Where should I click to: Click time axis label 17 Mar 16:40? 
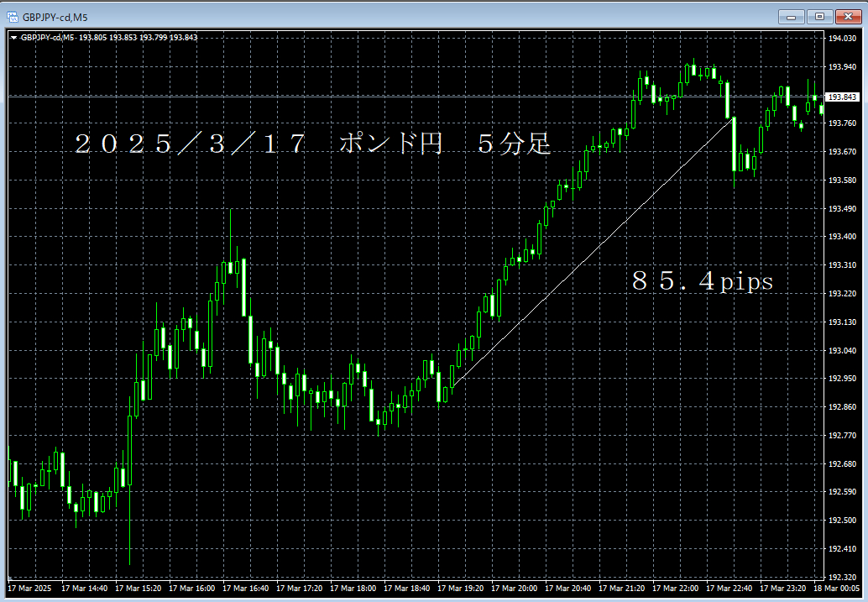(245, 589)
